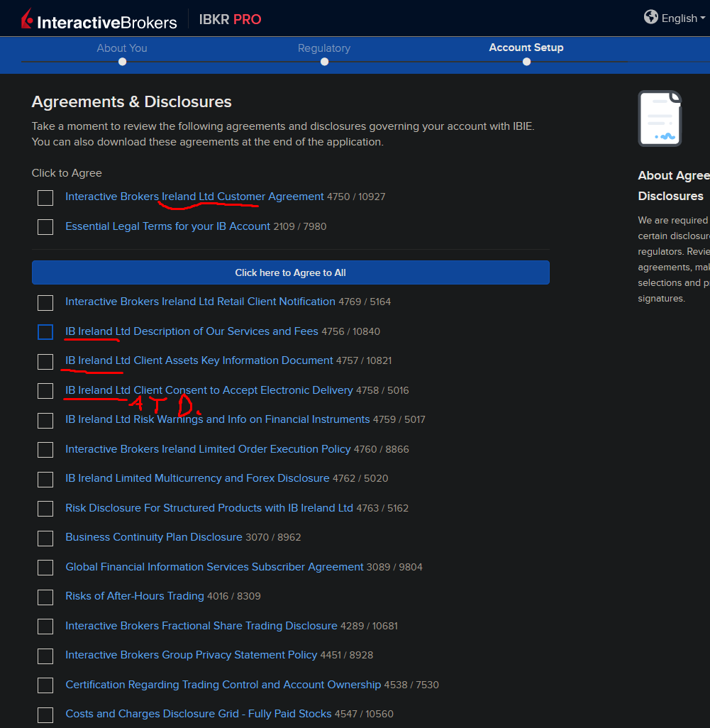Tick Global Financial Information Services checkbox
The width and height of the screenshot is (710, 728).
click(x=45, y=568)
